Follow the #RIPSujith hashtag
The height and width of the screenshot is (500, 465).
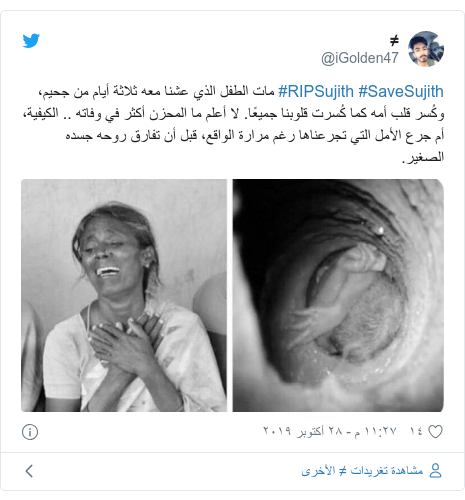click(316, 91)
